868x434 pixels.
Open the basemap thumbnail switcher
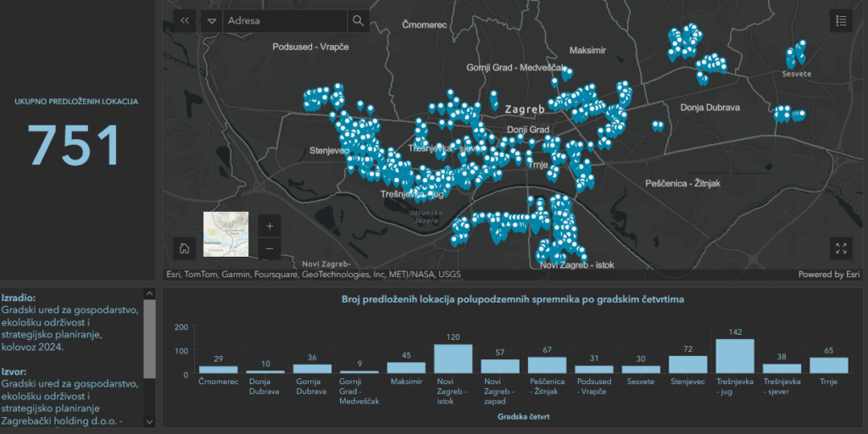click(x=225, y=234)
